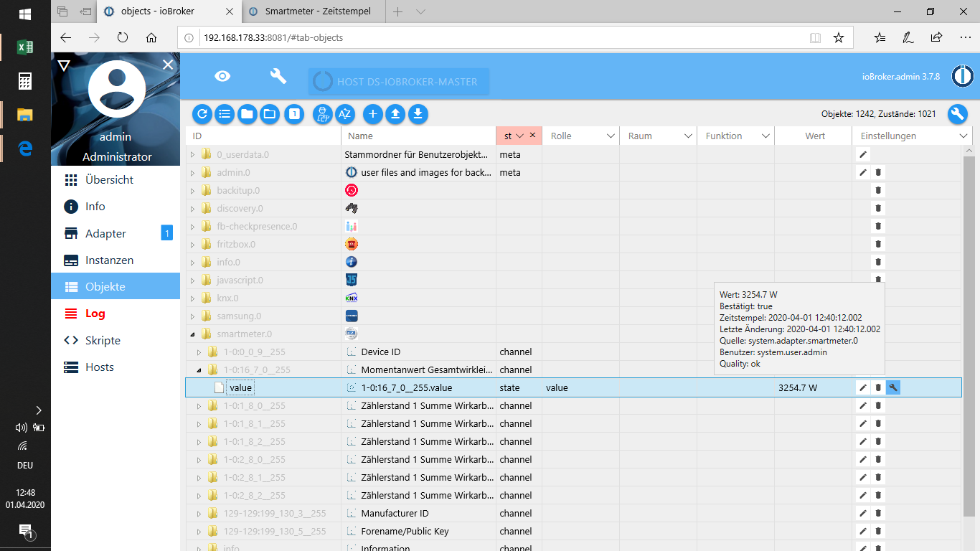Click the vertical scrollbar of objects table
This screenshot has width=980, height=551.
[969, 336]
